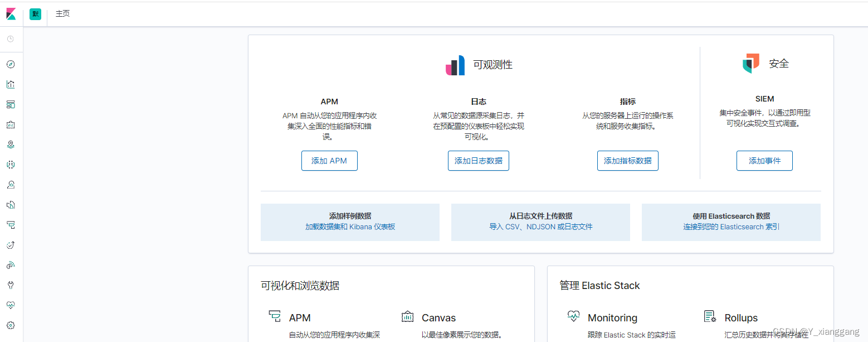868x342 pixels.
Task: Click the 可观测性 observability logo icon
Action: pos(455,65)
